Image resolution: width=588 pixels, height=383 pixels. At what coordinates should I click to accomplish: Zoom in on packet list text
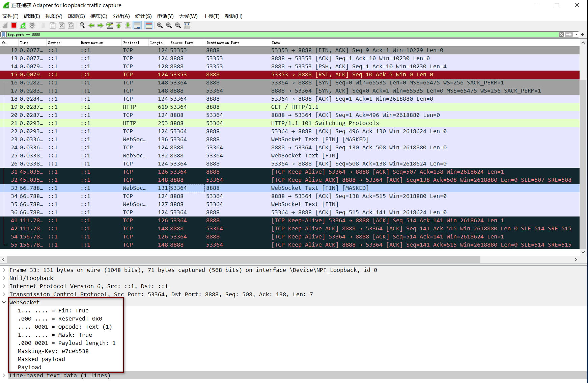coord(160,25)
